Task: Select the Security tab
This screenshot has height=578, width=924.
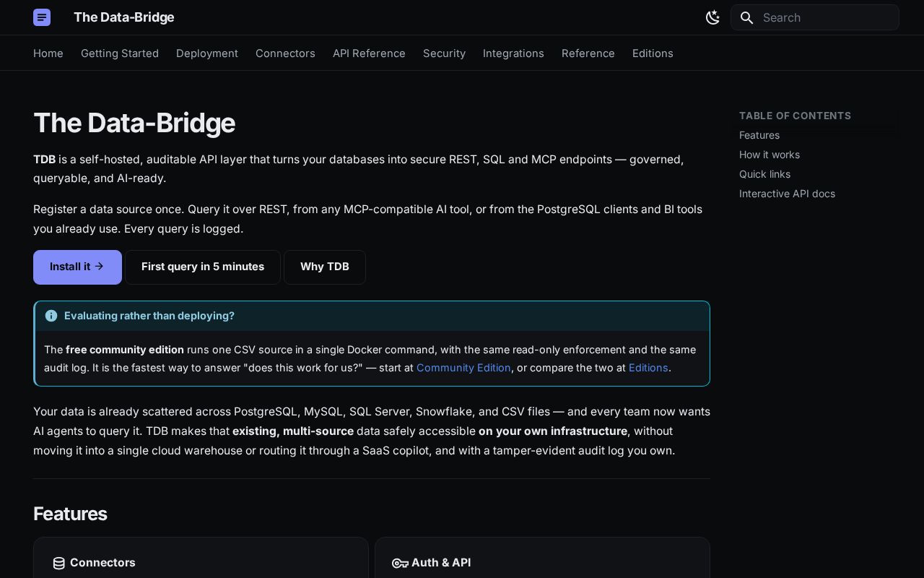Action: coord(444,53)
